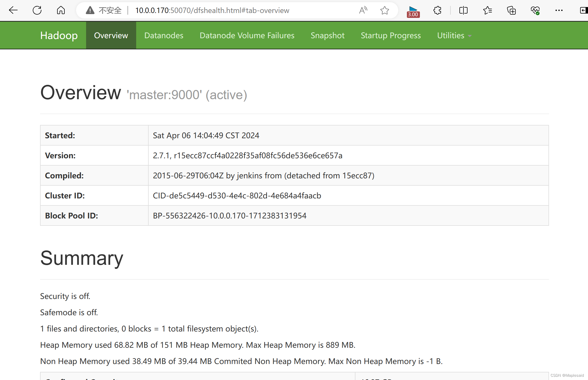This screenshot has width=588, height=380.
Task: Open the sidebar panel icon
Action: tap(583, 11)
